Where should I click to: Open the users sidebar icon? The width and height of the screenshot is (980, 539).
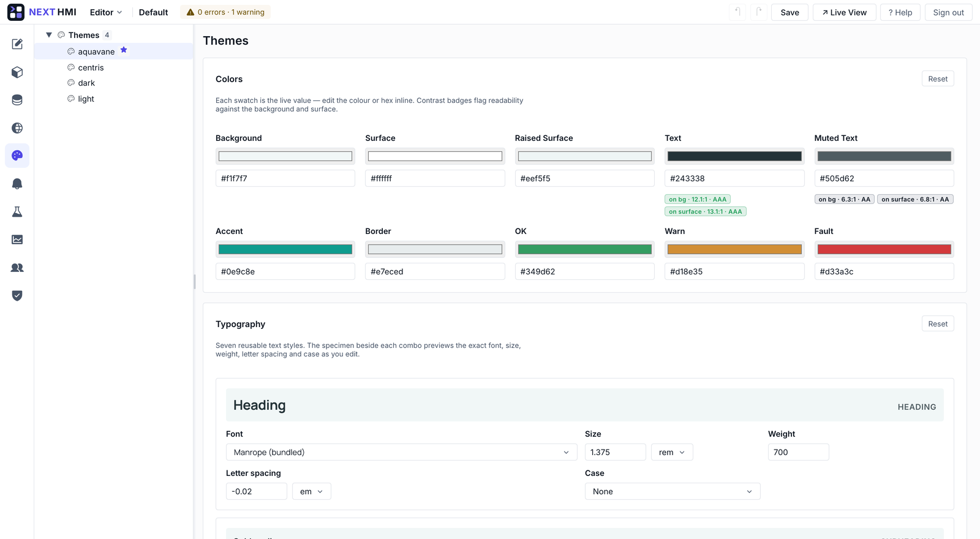click(x=17, y=268)
